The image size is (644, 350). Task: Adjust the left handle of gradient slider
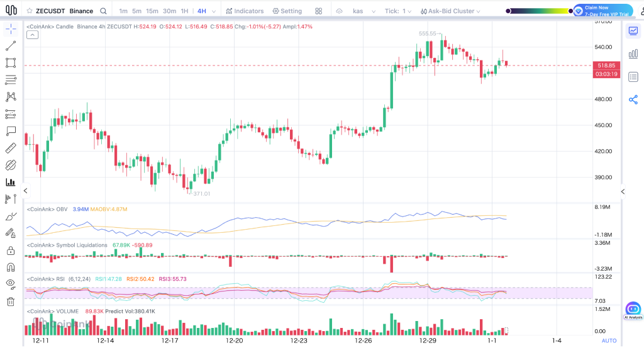pos(508,11)
